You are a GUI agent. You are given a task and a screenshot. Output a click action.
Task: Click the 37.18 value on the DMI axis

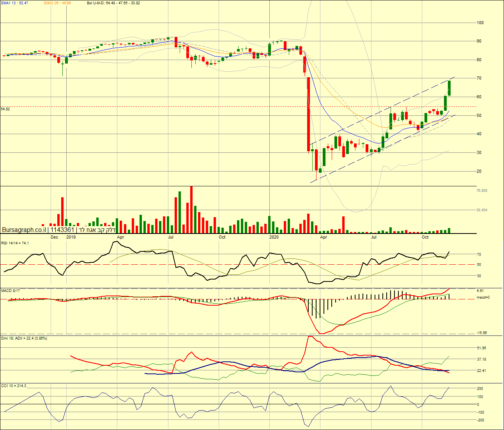point(481,359)
